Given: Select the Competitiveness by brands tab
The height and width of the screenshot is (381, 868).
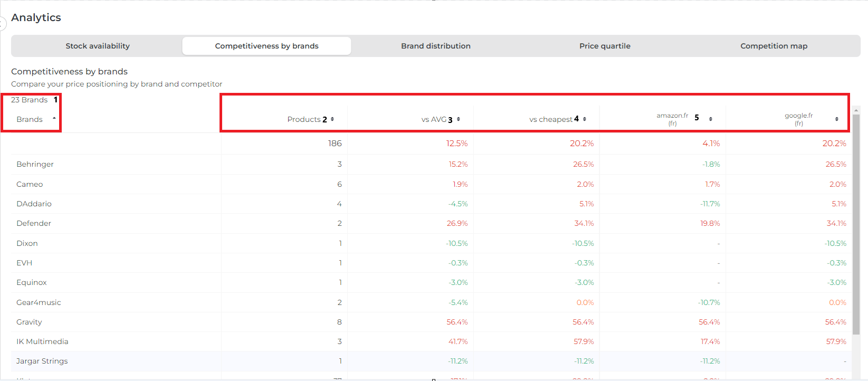Looking at the screenshot, I should 266,46.
